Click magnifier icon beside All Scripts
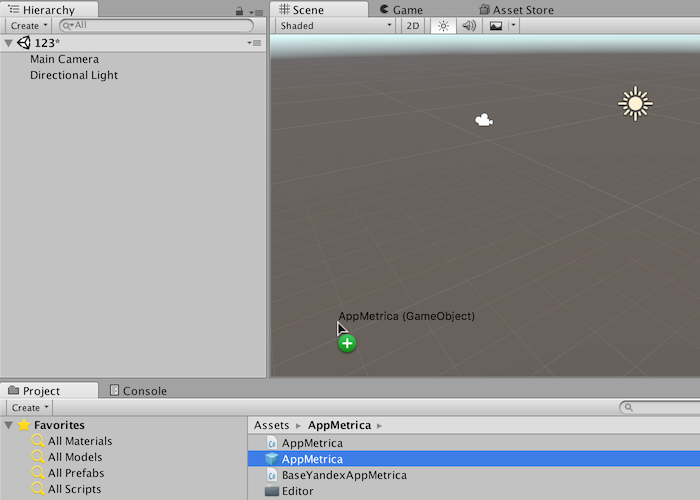Viewport: 700px width, 500px height. pyautogui.click(x=38, y=489)
